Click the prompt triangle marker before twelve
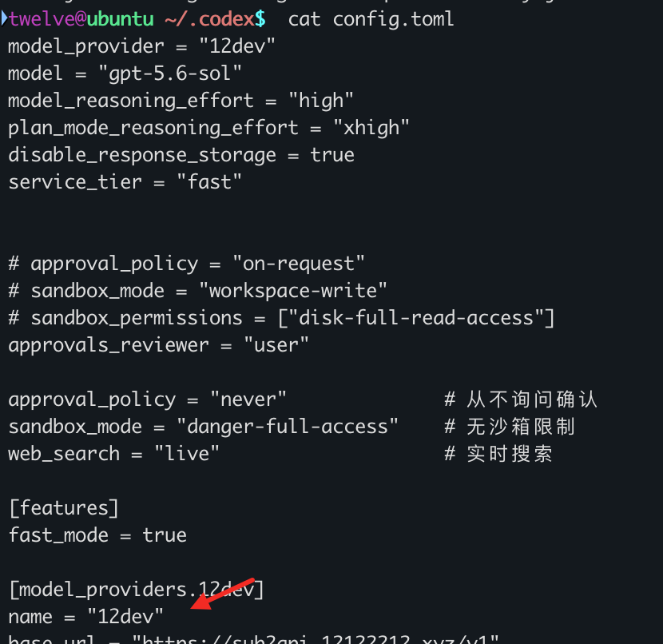This screenshot has width=663, height=644. (x=4, y=18)
